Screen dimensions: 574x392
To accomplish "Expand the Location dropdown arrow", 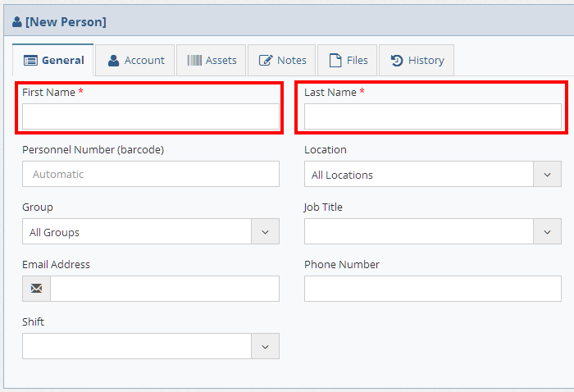I will click(x=547, y=175).
